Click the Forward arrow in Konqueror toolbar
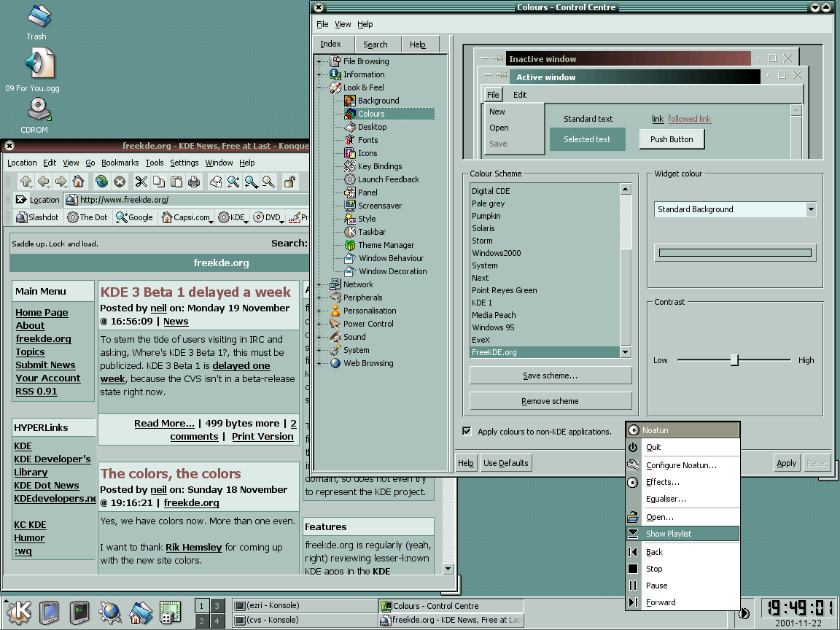 pos(61,182)
